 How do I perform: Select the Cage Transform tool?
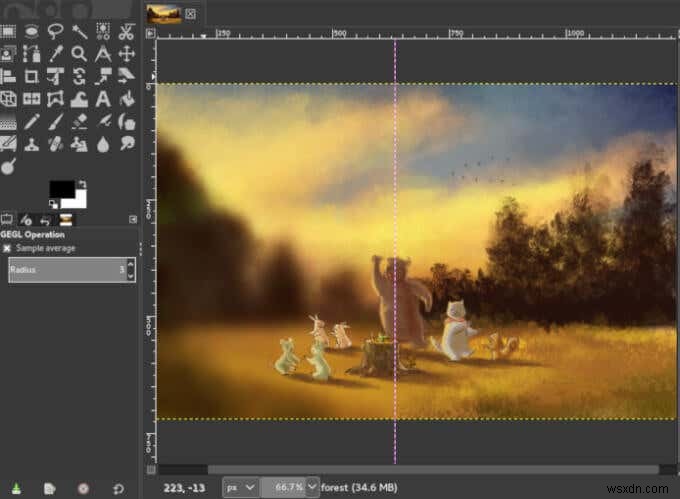click(55, 99)
